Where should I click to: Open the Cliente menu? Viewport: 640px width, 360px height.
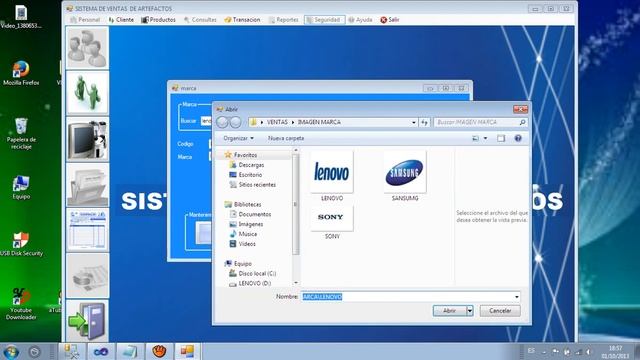pyautogui.click(x=121, y=20)
